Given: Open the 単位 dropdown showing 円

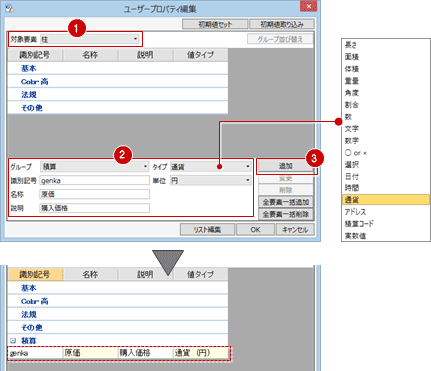Looking at the screenshot, I should pos(211,180).
